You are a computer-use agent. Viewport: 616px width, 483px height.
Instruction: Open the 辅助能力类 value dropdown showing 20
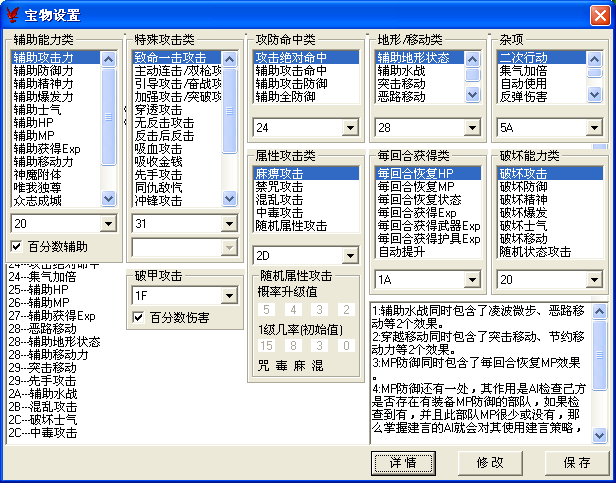pos(108,223)
